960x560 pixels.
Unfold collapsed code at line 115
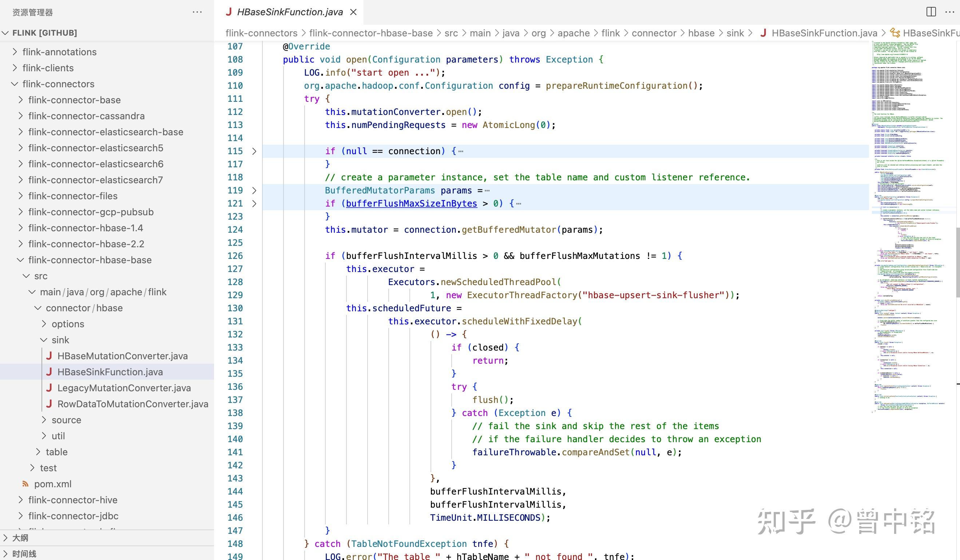254,151
